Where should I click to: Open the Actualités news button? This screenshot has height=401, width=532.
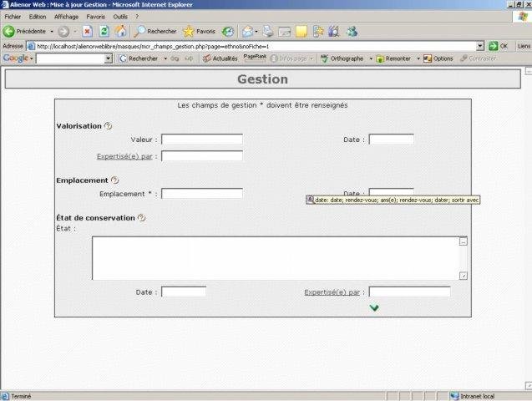pos(220,58)
